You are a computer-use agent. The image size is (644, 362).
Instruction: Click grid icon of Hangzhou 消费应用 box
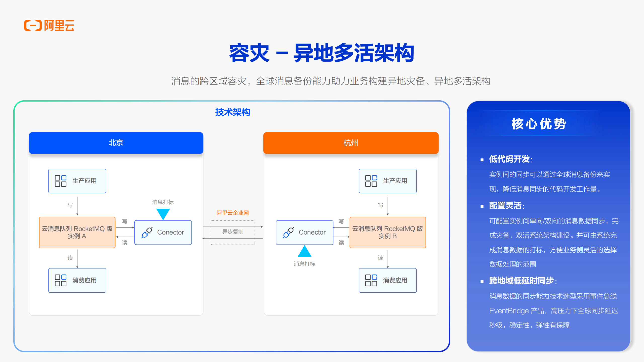pyautogui.click(x=371, y=280)
